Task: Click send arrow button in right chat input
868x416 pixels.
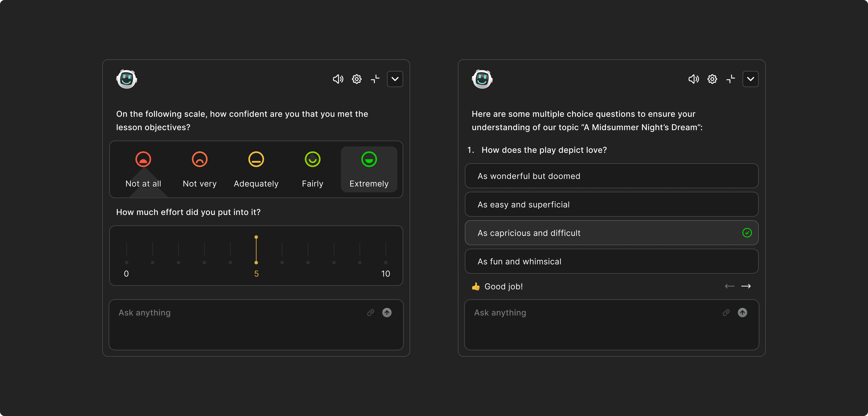Action: click(742, 313)
